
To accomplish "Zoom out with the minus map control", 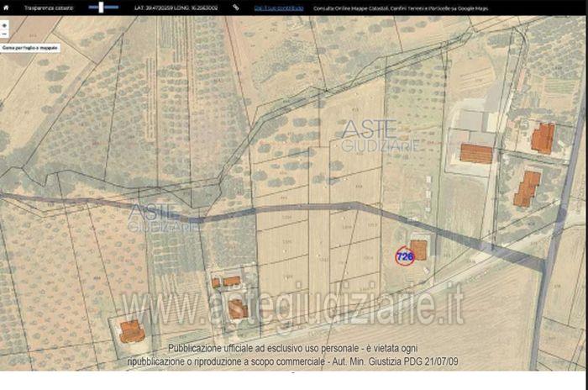I will 4,34.
